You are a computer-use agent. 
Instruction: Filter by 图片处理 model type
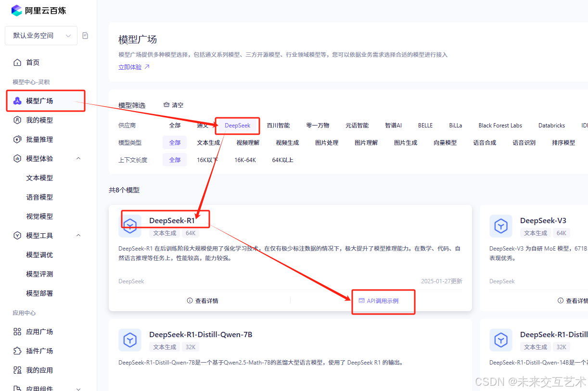[x=327, y=143]
